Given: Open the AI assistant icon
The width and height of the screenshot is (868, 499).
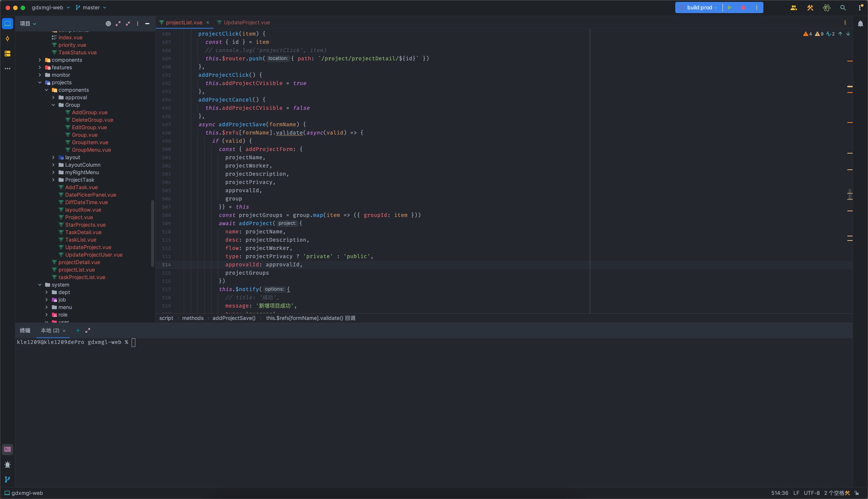Looking at the screenshot, I should [827, 7].
